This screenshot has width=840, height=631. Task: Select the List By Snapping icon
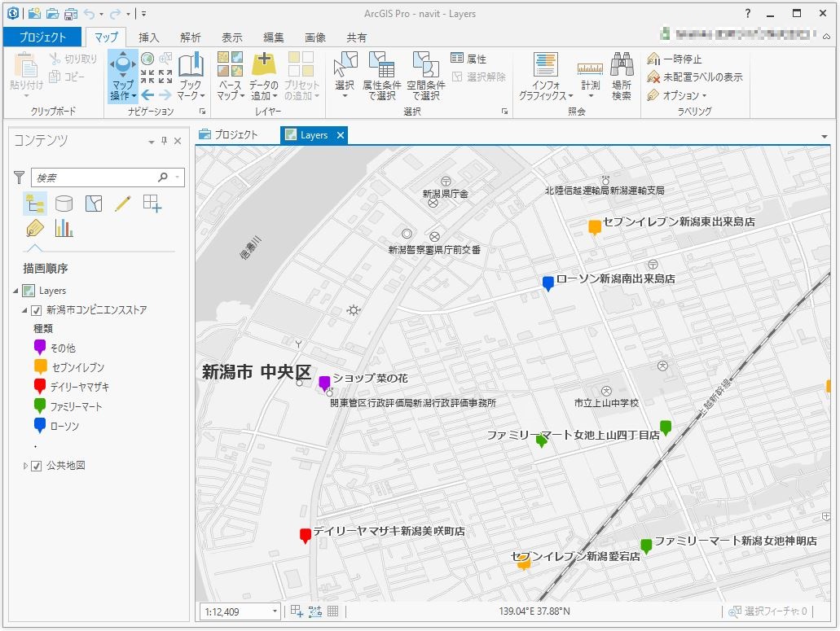(152, 204)
